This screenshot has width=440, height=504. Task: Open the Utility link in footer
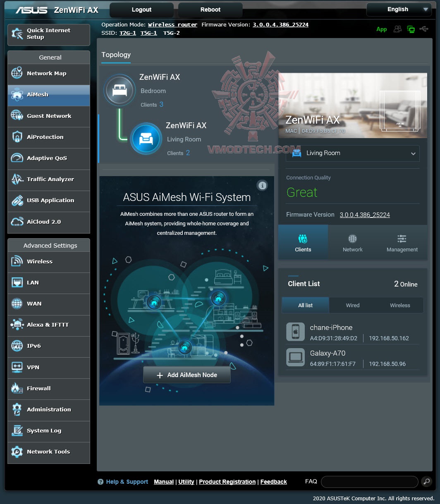(x=187, y=482)
